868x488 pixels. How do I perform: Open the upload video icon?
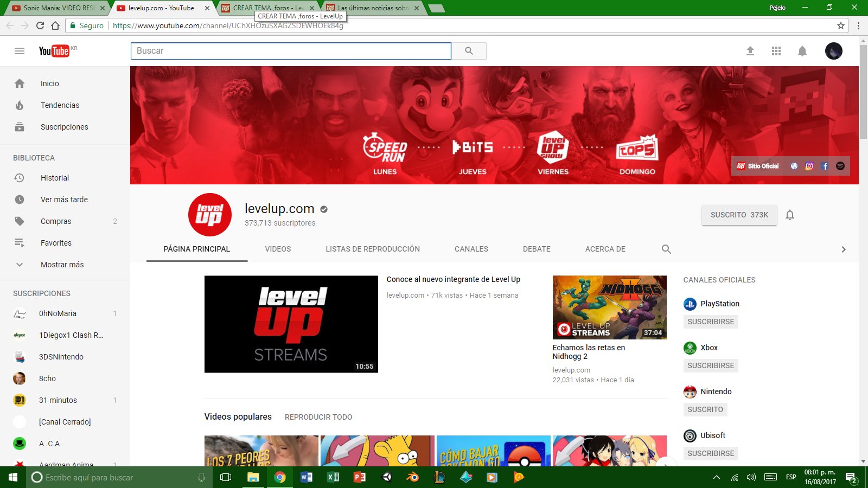tap(750, 51)
